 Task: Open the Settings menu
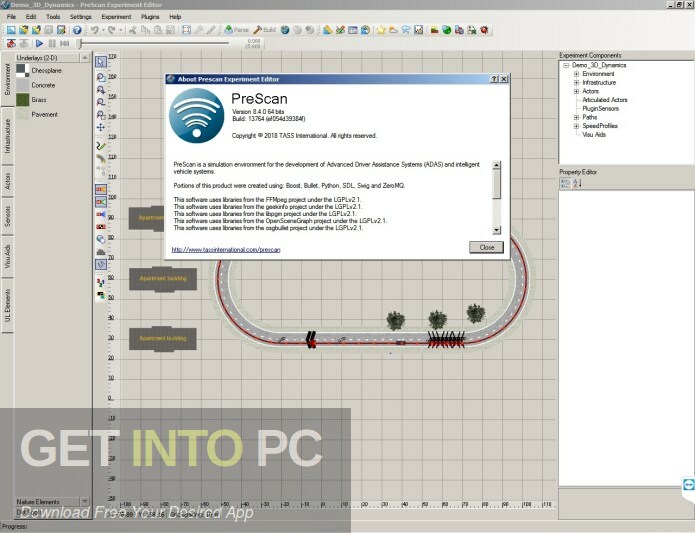pos(81,17)
